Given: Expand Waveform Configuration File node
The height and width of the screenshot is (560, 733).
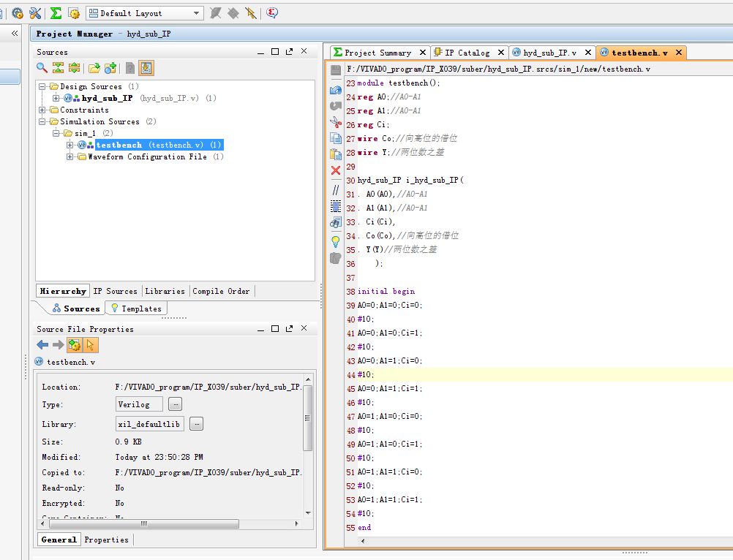Looking at the screenshot, I should point(70,156).
